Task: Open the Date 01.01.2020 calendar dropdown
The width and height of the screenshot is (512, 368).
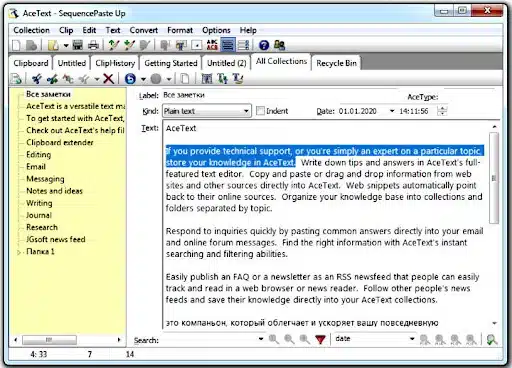Action: tap(392, 111)
